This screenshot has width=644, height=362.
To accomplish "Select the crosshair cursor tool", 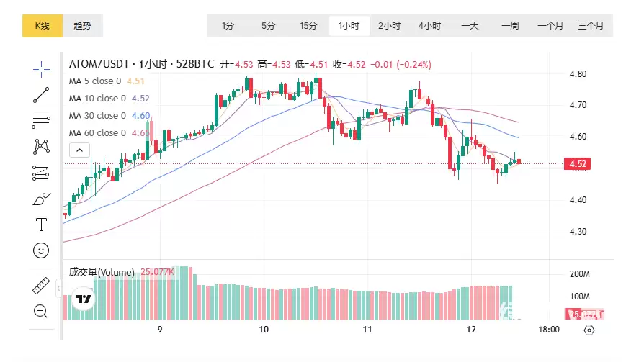I will 41,68.
